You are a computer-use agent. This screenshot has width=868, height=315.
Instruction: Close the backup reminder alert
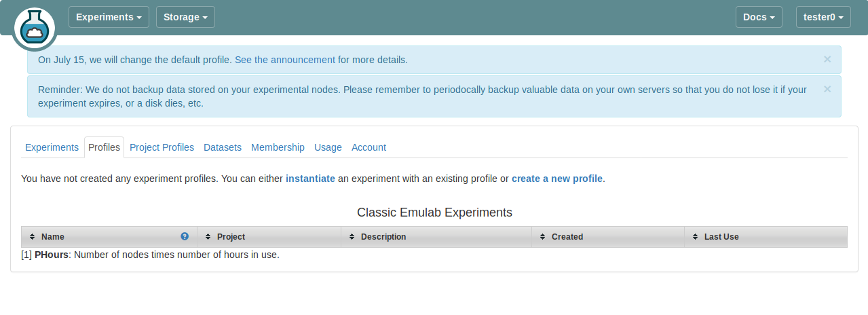tap(827, 89)
